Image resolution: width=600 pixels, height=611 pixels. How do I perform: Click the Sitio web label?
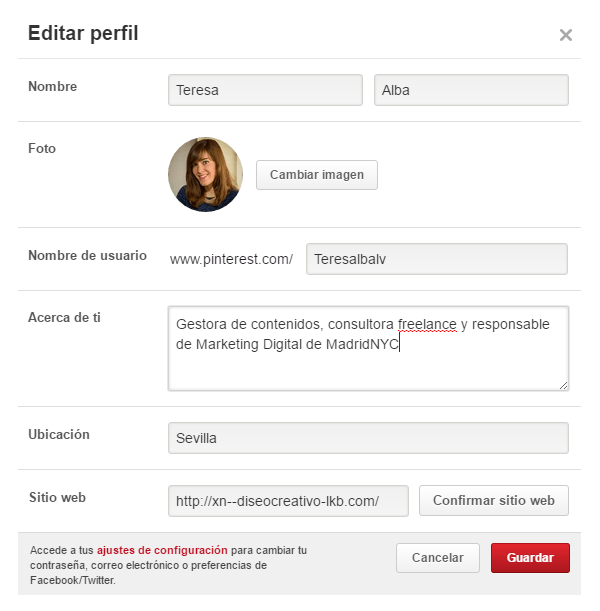(57, 497)
